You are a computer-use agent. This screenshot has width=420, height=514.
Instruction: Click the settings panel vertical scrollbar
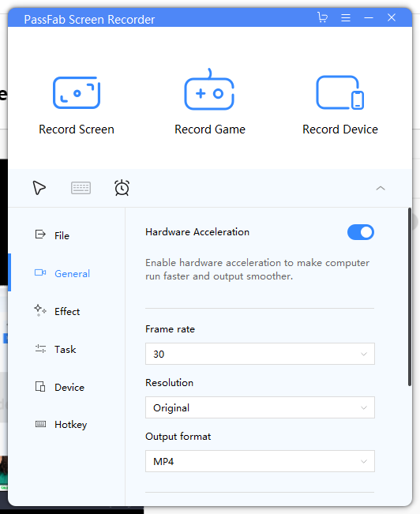tap(410, 297)
